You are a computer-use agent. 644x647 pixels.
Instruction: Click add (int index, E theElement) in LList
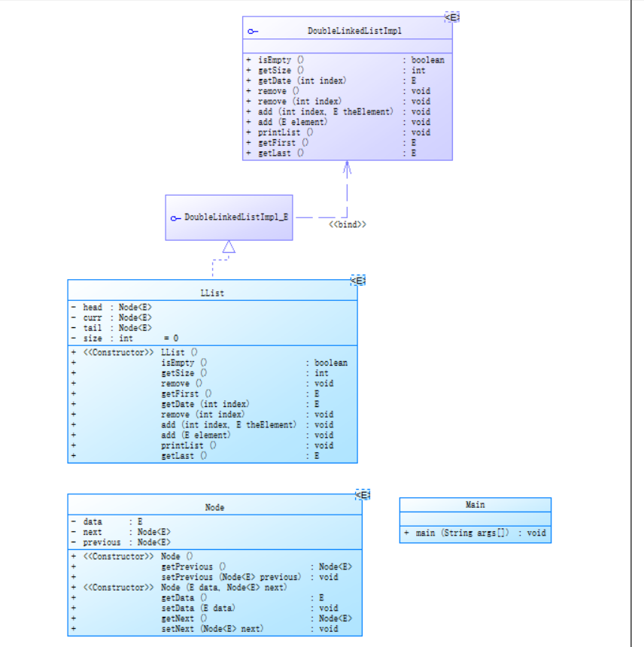[229, 424]
